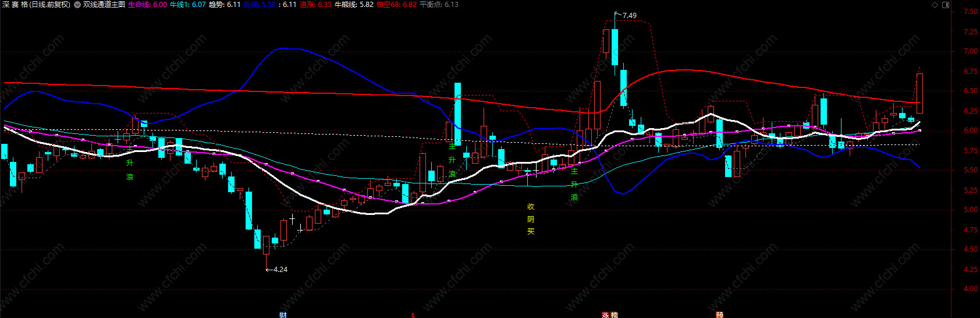The height and width of the screenshot is (318, 980).
Task: Click the 预 marker at chart bottom
Action: pos(720,315)
